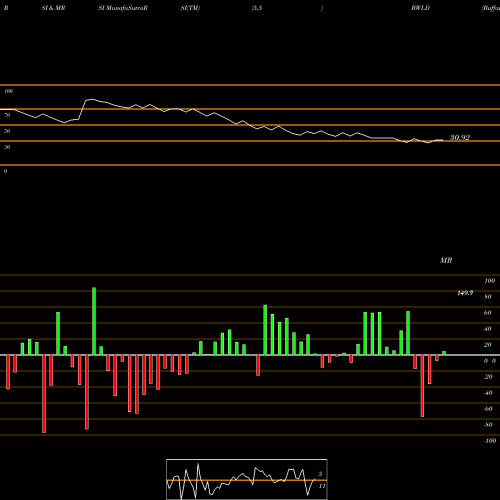Click the -60 label on MR axis

(488, 409)
